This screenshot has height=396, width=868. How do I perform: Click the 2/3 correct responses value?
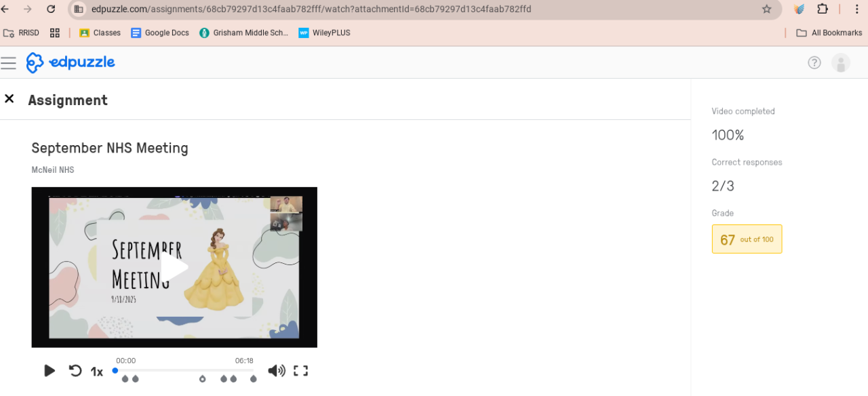click(x=723, y=186)
